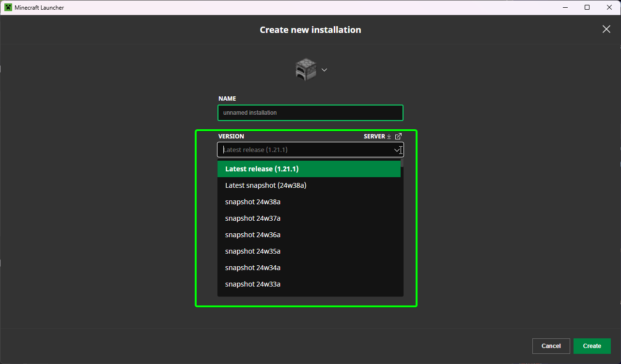This screenshot has height=364, width=621.
Task: Click the Cancel button
Action: coord(551,346)
